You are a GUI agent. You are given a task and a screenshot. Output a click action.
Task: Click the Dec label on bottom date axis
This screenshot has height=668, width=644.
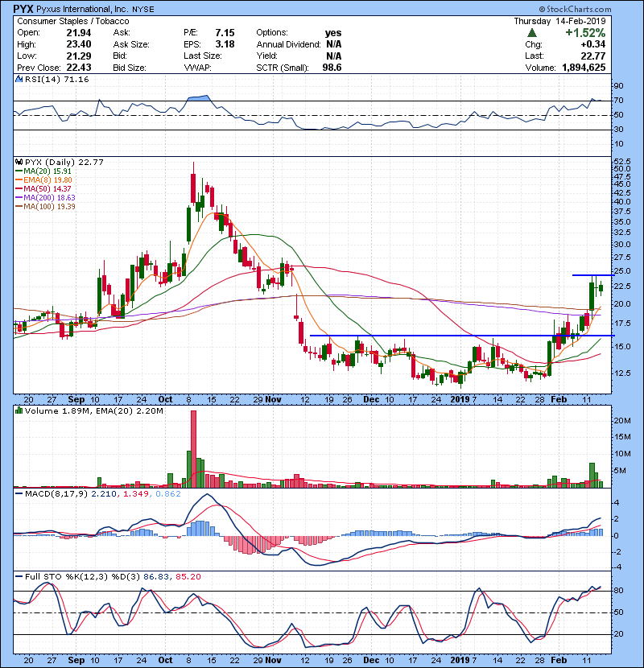coord(371,660)
